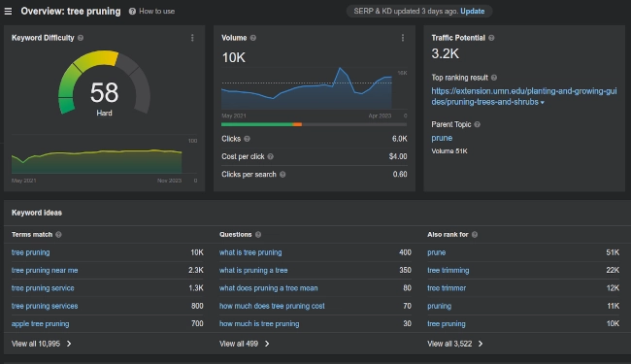Open Keyword Difficulty info tooltip icon
This screenshot has width=631, height=364.
click(x=81, y=38)
